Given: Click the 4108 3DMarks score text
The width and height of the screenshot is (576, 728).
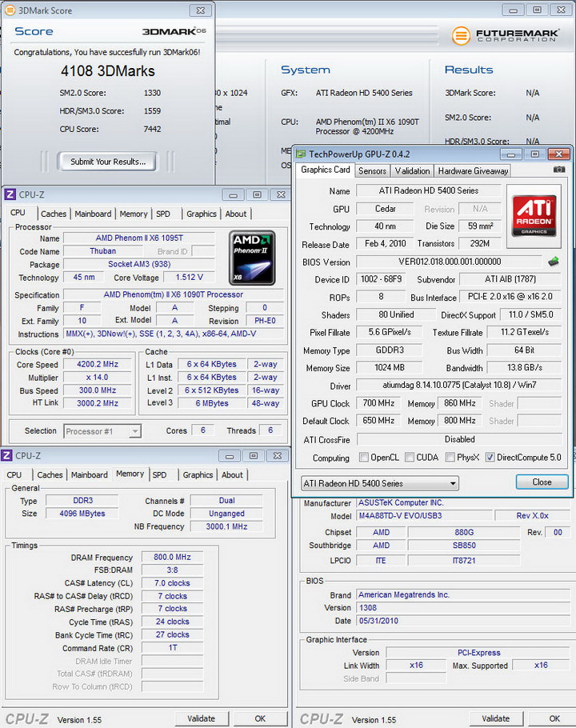Looking at the screenshot, I should click(x=108, y=71).
